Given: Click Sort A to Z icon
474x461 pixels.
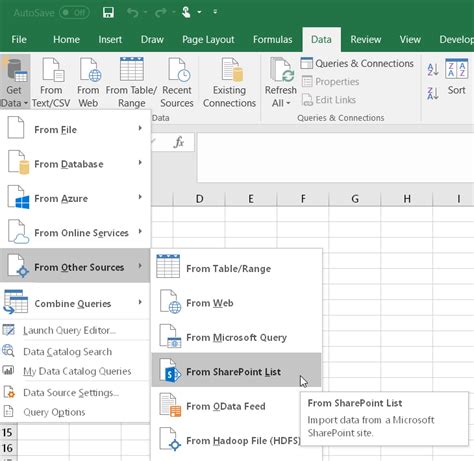Looking at the screenshot, I should pyautogui.click(x=433, y=69).
